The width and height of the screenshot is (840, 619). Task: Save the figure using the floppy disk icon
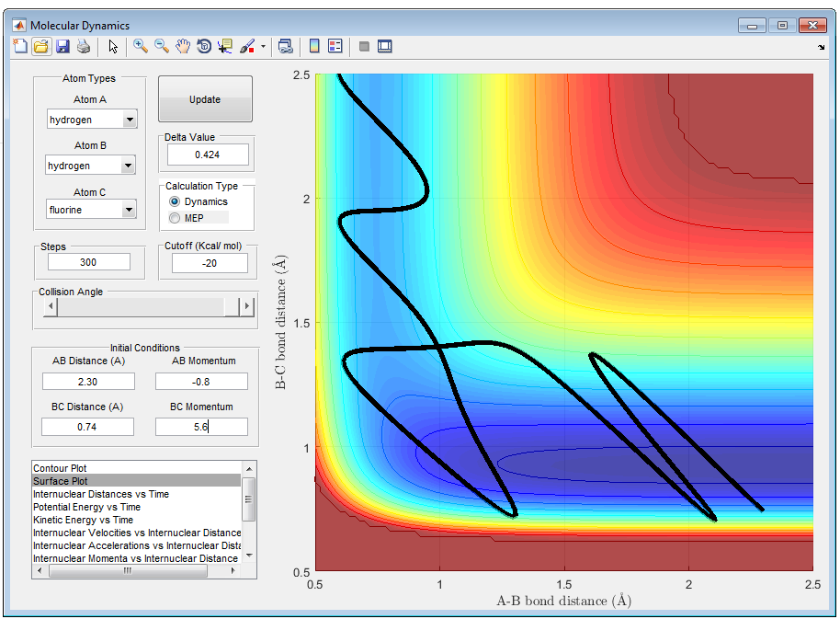click(62, 46)
